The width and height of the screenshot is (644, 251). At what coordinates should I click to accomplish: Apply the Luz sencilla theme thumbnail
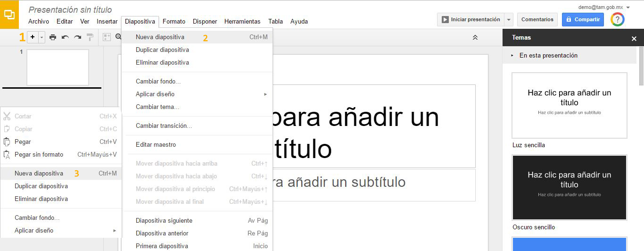tap(570, 105)
